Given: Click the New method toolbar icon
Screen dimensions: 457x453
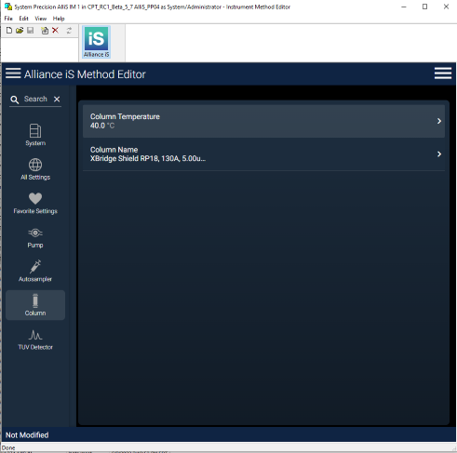Looking at the screenshot, I should coord(9,31).
